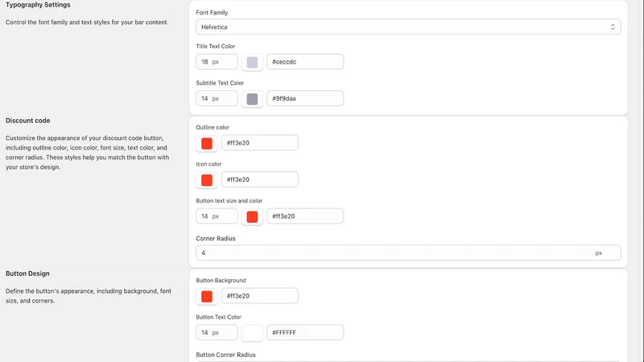Image resolution: width=644 pixels, height=362 pixels.
Task: Click the #FFFFFF Button Text Color field
Action: pyautogui.click(x=305, y=332)
